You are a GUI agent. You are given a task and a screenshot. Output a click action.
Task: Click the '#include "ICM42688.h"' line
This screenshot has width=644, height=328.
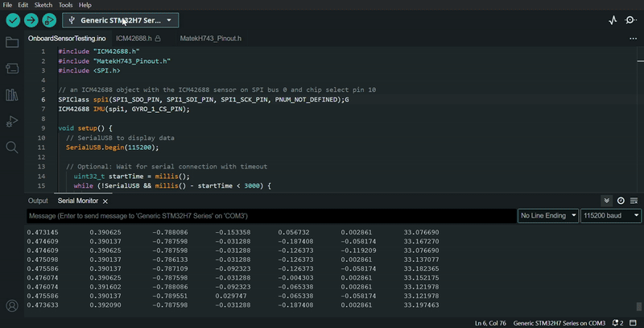click(x=99, y=52)
